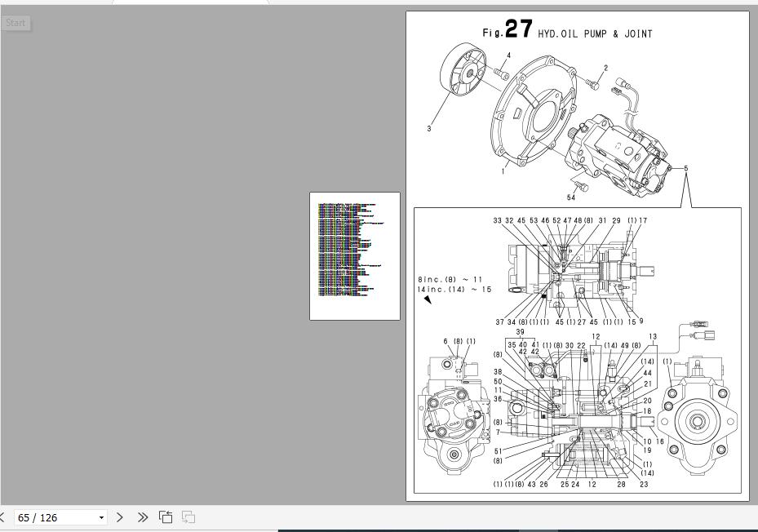Click part number 54 label
This screenshot has height=532, width=758.
click(571, 197)
